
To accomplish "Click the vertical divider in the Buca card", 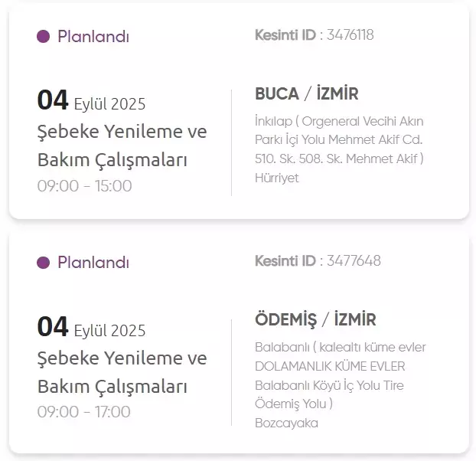I will point(232,142).
